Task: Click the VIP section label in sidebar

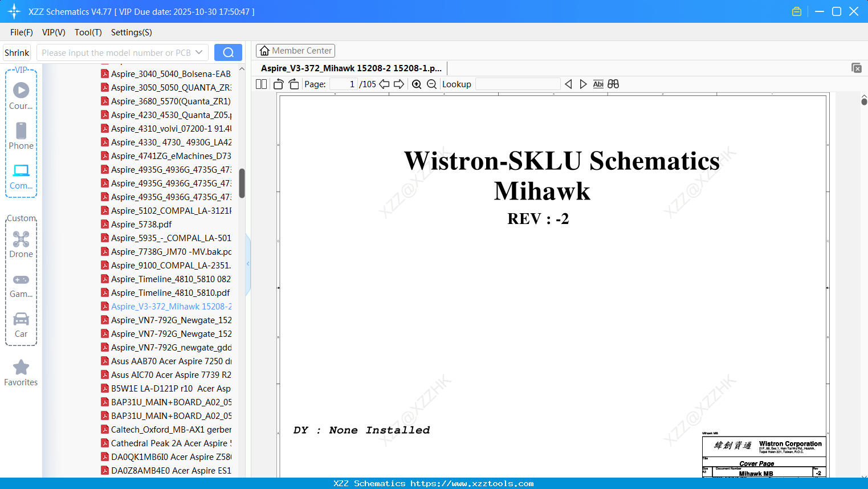Action: pos(21,70)
